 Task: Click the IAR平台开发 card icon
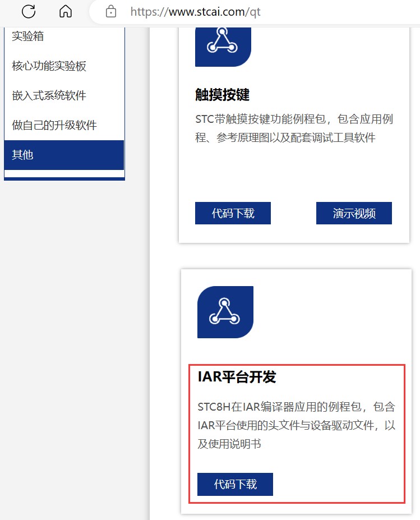point(225,312)
